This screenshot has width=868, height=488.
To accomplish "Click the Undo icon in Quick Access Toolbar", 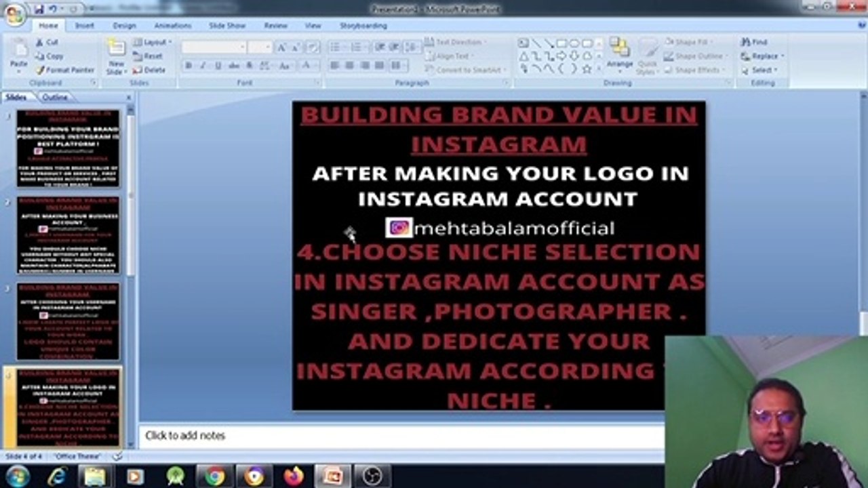I will (54, 9).
